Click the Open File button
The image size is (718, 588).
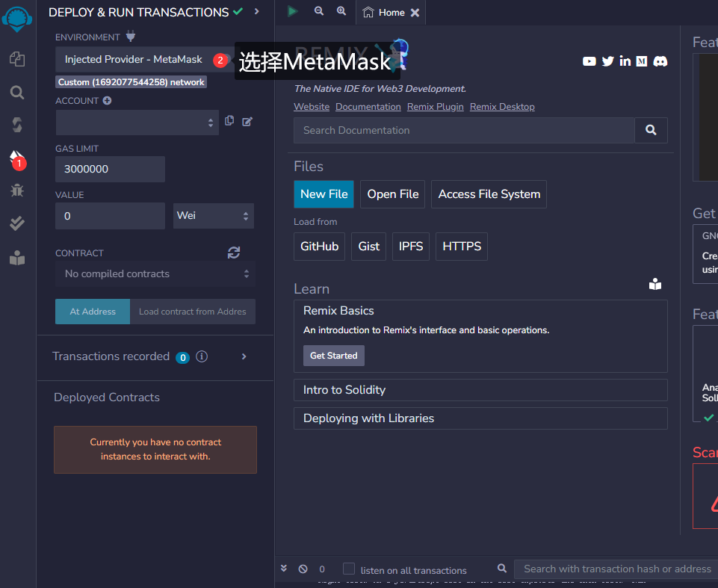(x=392, y=194)
